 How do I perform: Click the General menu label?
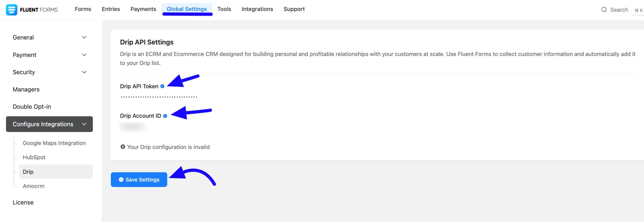click(x=23, y=37)
